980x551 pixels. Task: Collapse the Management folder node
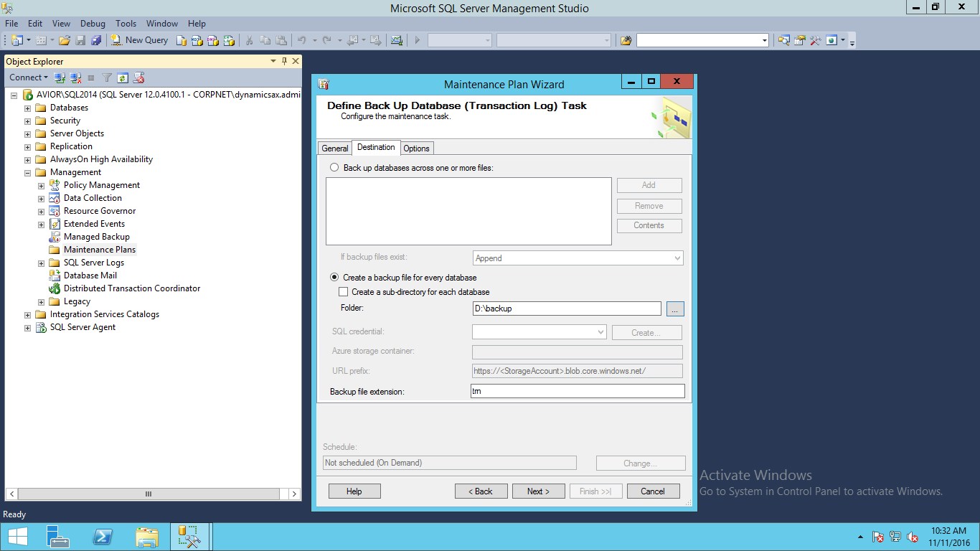[x=28, y=172]
